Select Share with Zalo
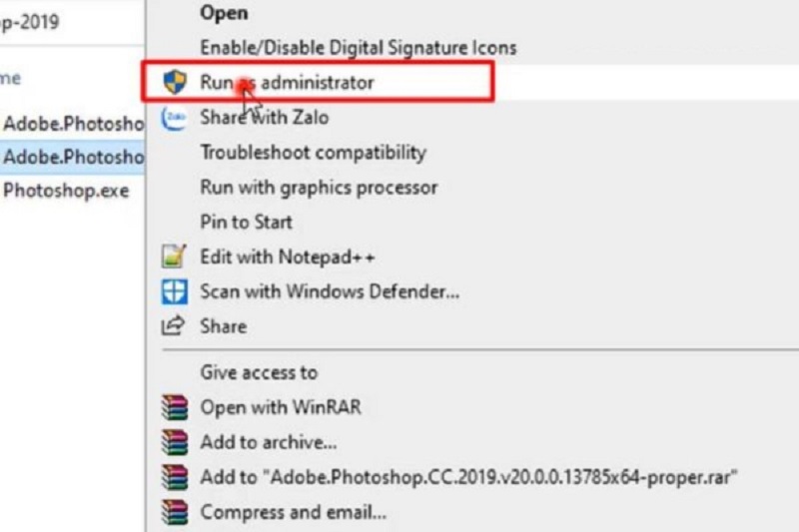 (x=265, y=118)
